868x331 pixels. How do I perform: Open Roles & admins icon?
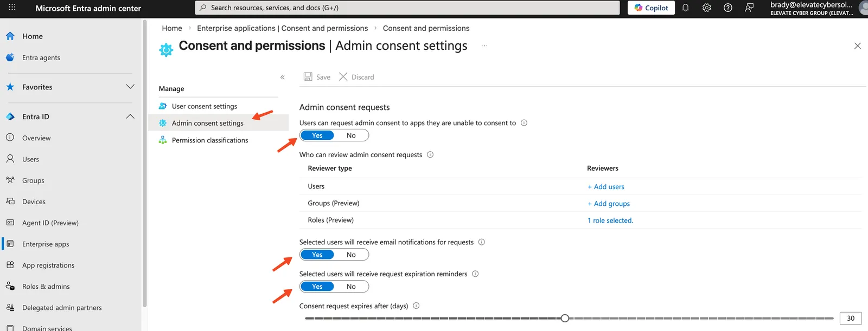coord(10,286)
